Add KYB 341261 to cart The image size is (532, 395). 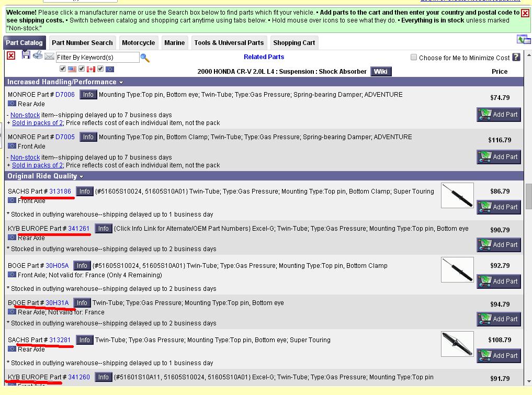pos(499,245)
